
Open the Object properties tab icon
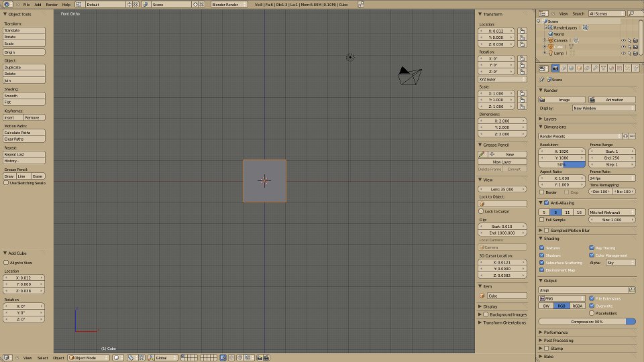(579, 68)
